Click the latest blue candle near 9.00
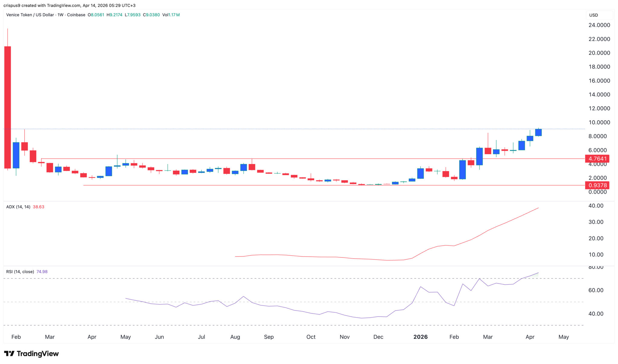The height and width of the screenshot is (364, 618). 538,132
